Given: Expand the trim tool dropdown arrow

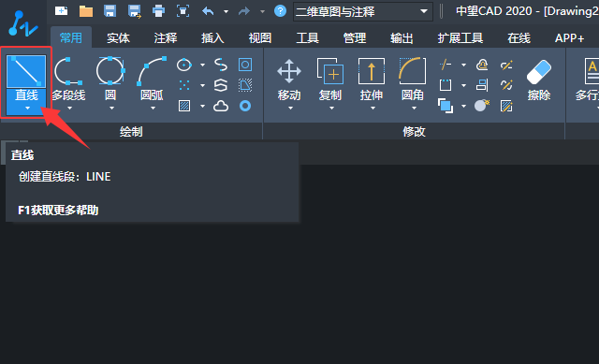Looking at the screenshot, I should 463,65.
